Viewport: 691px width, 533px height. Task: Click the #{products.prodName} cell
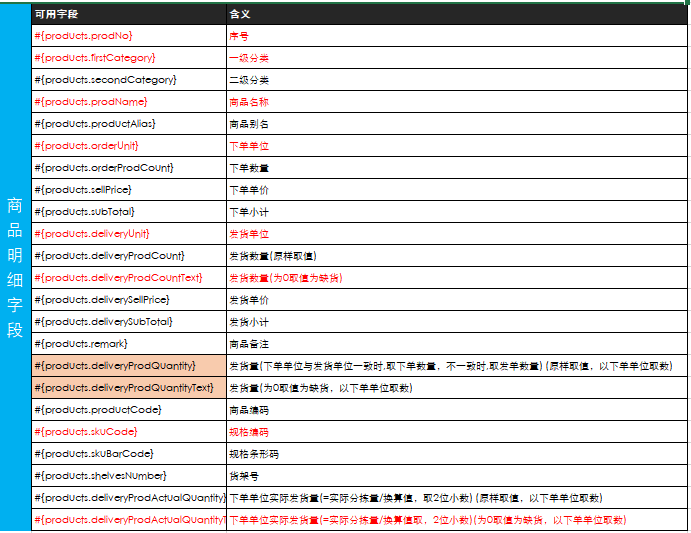point(129,102)
